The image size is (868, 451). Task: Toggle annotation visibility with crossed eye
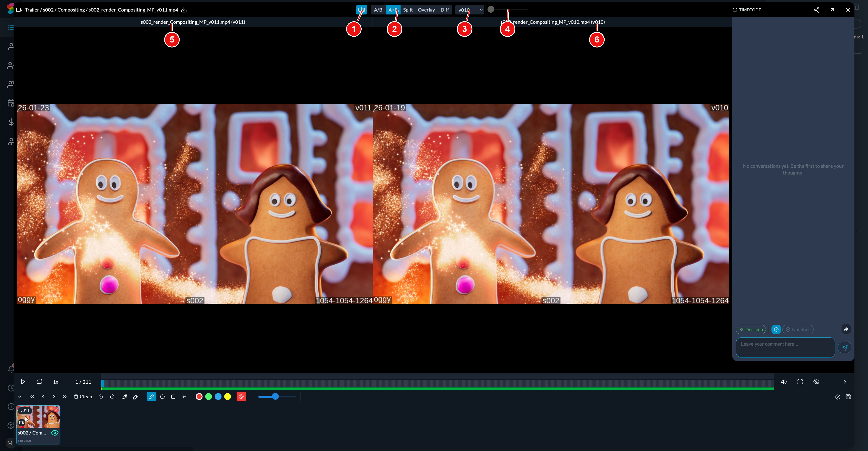(816, 382)
